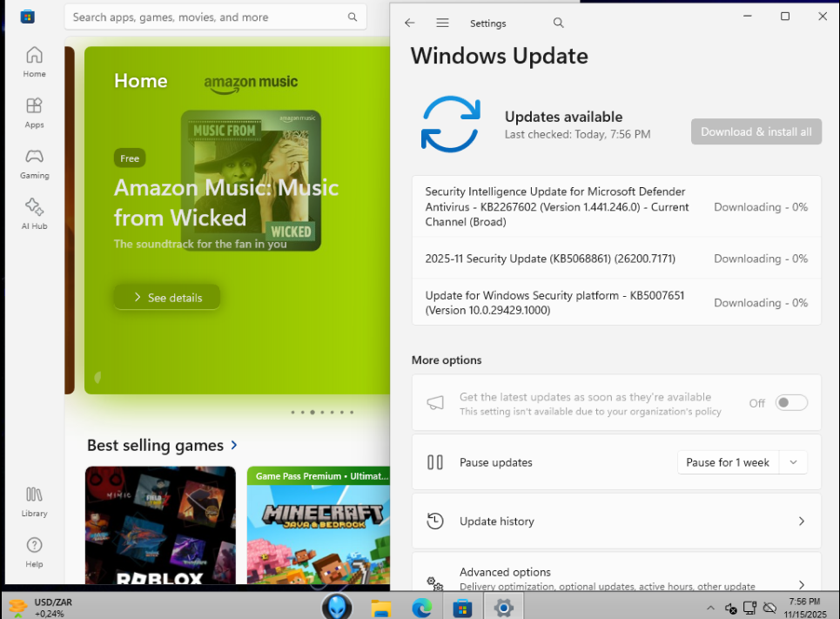This screenshot has height=619, width=840.
Task: Click the taskbar clock 7:56 PM
Action: pyautogui.click(x=804, y=602)
